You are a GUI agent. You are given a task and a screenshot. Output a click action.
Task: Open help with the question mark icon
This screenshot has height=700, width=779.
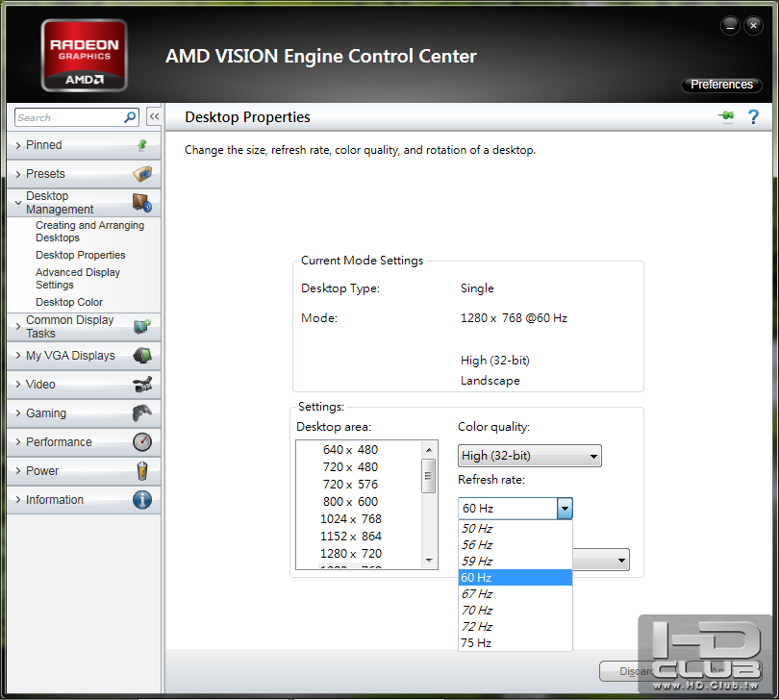[753, 116]
